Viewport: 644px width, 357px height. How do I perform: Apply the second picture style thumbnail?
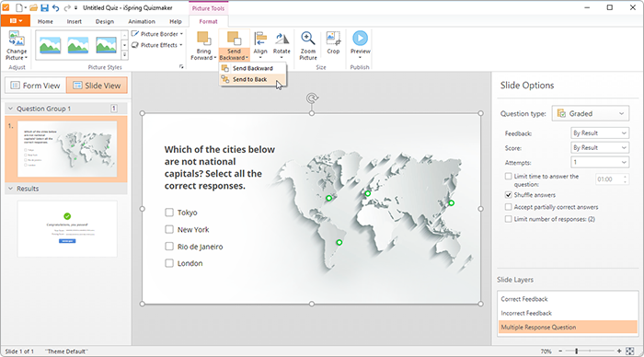tap(78, 45)
